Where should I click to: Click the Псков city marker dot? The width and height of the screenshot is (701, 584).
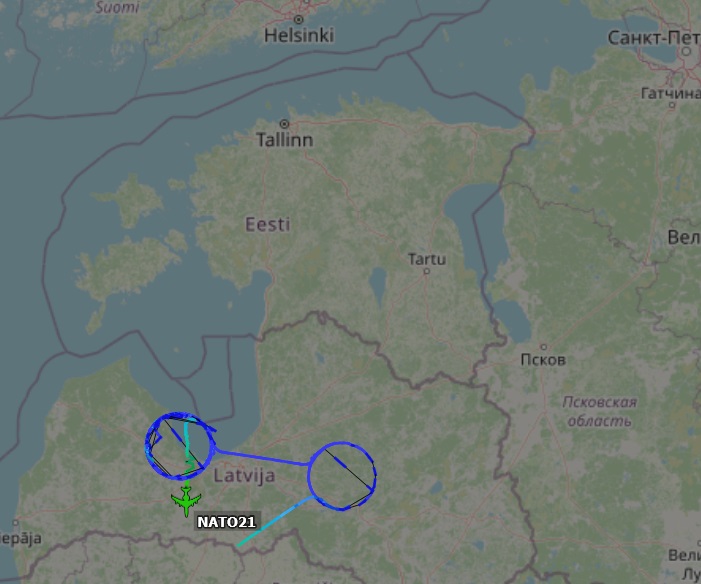click(544, 347)
